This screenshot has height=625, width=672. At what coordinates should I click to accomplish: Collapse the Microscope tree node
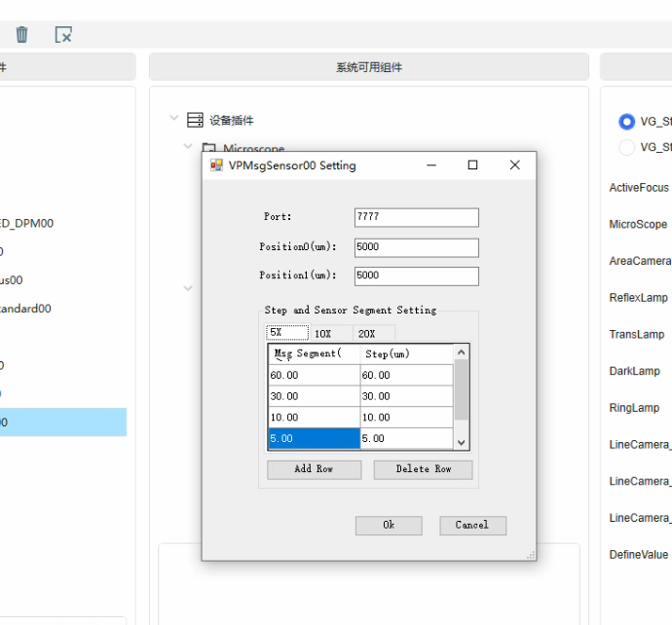(189, 147)
